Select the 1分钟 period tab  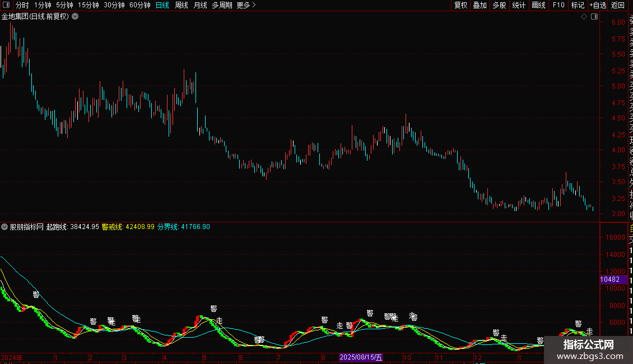[43, 5]
